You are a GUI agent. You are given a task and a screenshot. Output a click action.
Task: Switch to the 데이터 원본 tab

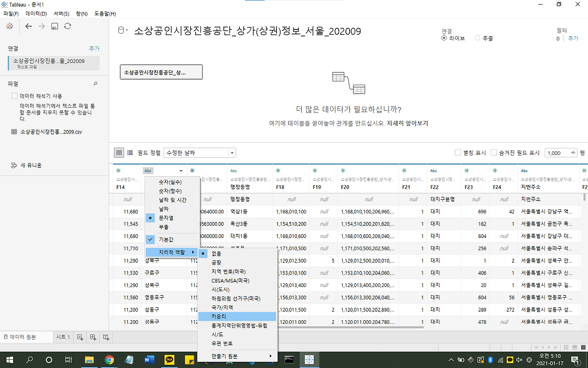(x=26, y=337)
